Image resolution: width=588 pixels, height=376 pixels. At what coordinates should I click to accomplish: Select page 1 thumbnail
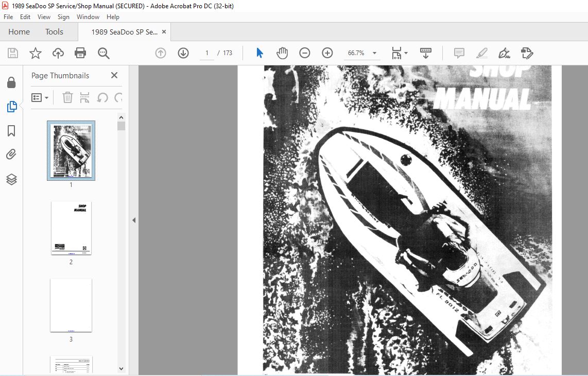click(71, 150)
